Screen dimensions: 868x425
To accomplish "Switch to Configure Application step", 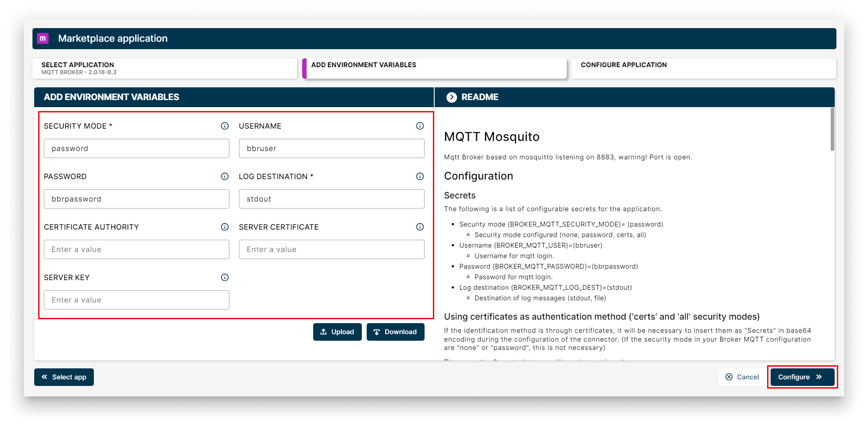I will coord(703,68).
